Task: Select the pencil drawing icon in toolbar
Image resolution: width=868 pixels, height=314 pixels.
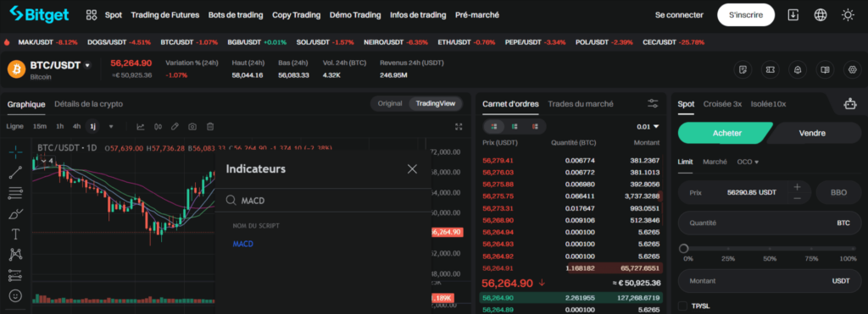Action: coord(175,127)
